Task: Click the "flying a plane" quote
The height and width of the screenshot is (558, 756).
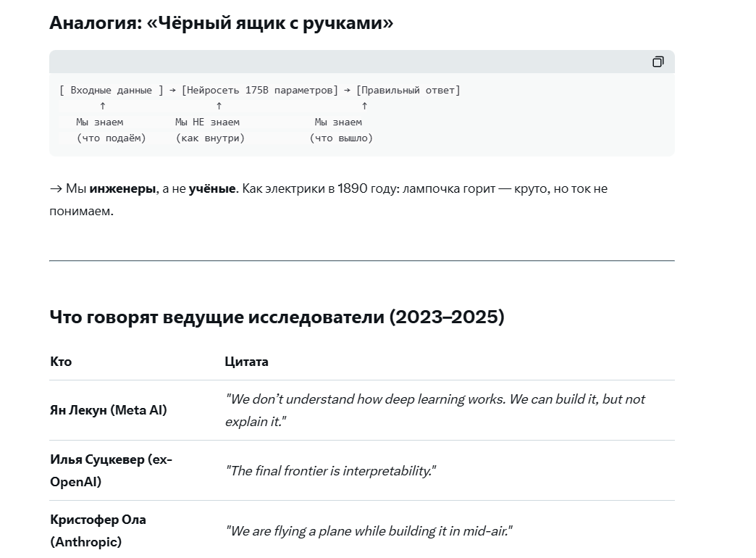Action: 369,531
